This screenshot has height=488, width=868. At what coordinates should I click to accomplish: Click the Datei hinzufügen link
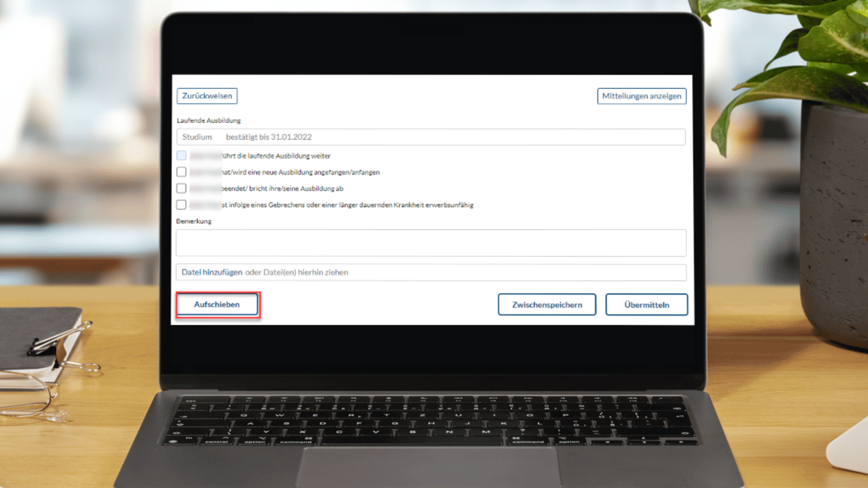(x=212, y=272)
